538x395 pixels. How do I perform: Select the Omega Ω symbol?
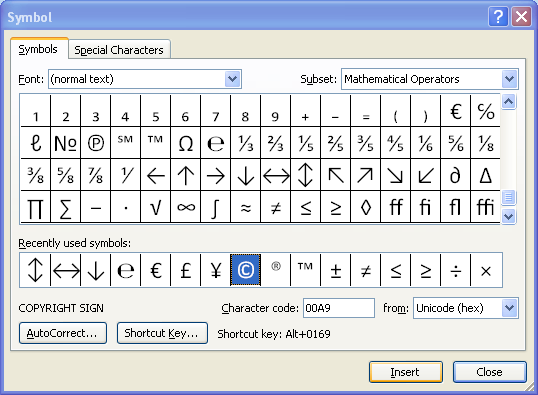(x=186, y=143)
